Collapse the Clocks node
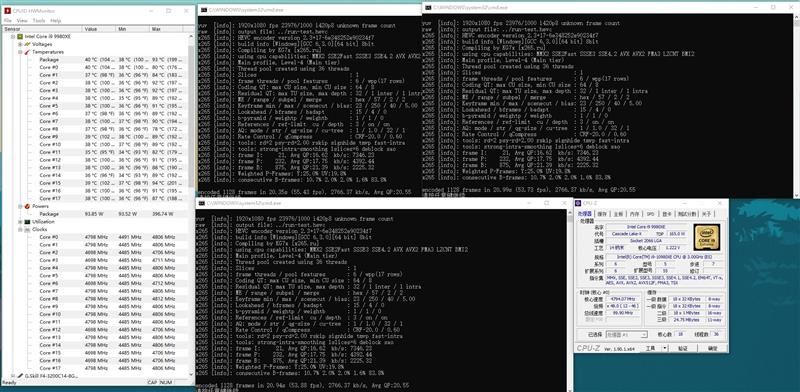Screen dimensions: 800x392 (x=20, y=230)
